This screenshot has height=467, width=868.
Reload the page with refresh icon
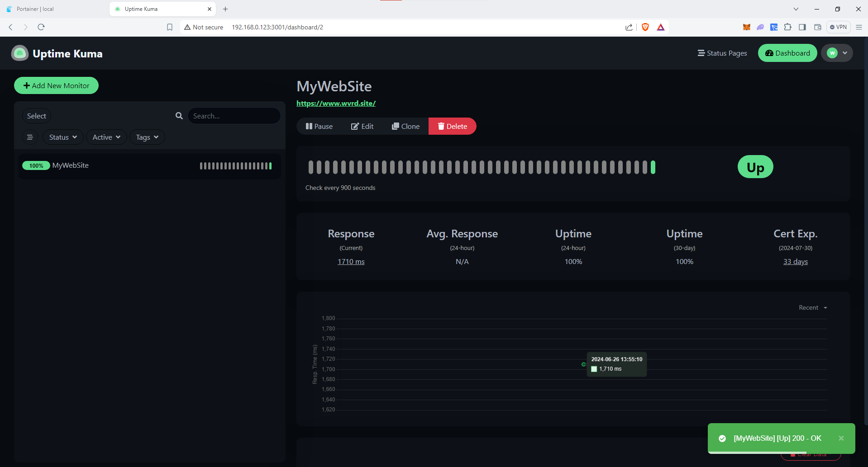tap(41, 27)
